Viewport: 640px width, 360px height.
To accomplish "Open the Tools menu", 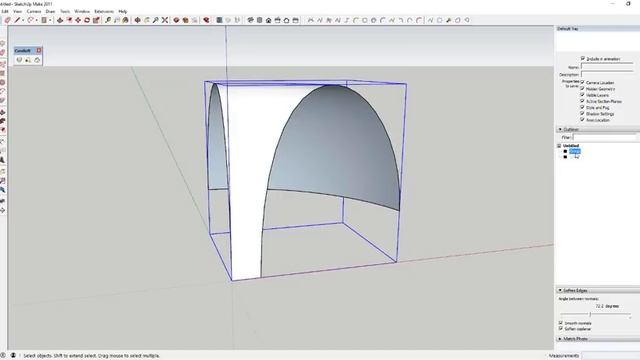I will click(x=65, y=11).
